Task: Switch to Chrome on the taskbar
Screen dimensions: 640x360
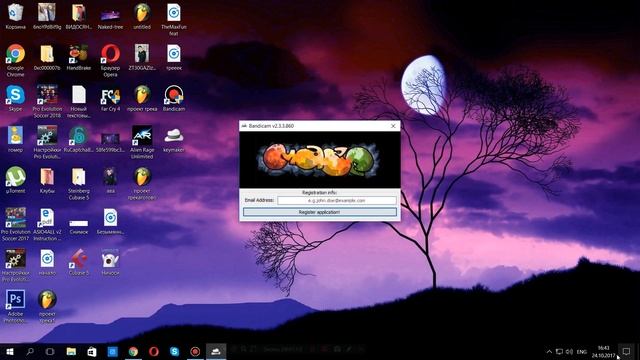Action: (x=133, y=351)
